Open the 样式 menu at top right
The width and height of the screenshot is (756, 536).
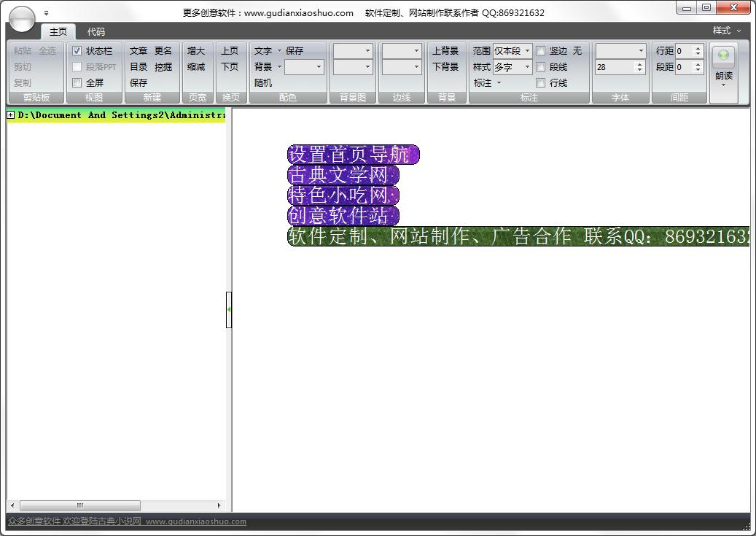tap(726, 31)
